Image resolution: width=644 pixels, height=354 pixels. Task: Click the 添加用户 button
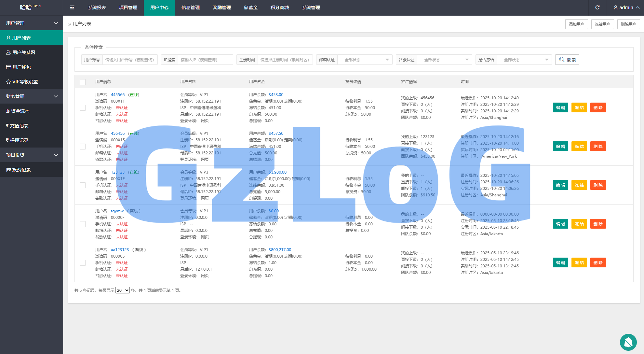576,24
